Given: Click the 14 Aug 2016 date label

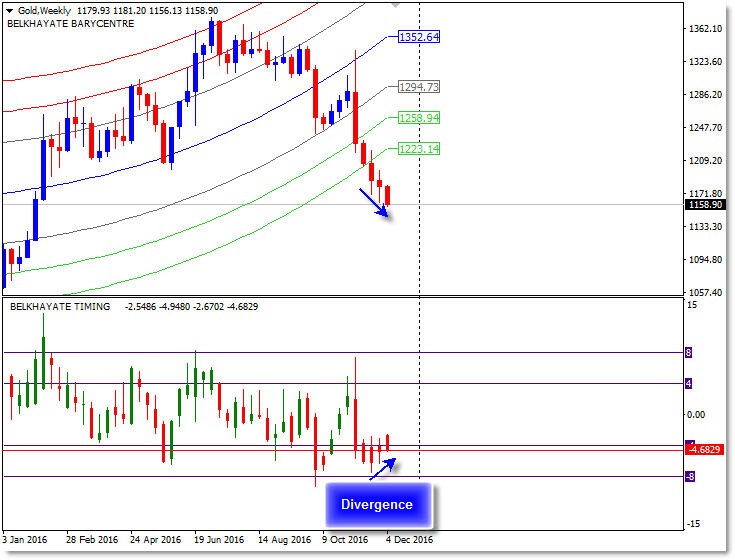Looking at the screenshot, I should (285, 539).
